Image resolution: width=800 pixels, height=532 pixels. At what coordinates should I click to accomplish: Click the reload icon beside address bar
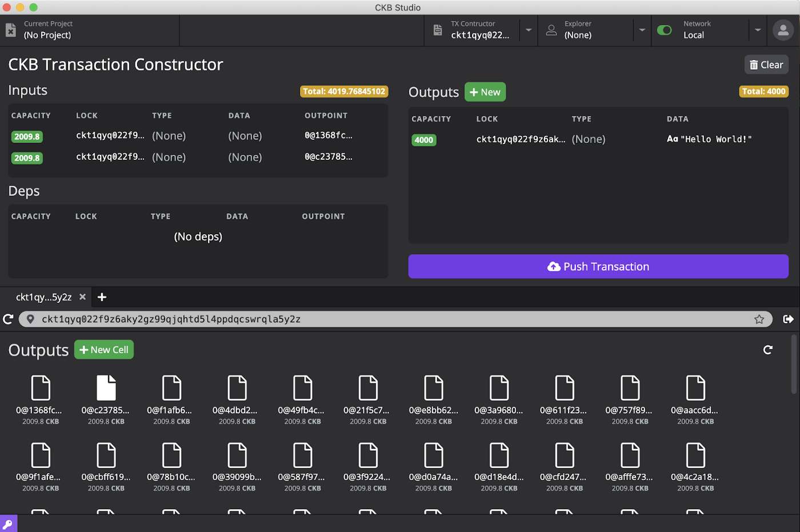click(x=8, y=319)
